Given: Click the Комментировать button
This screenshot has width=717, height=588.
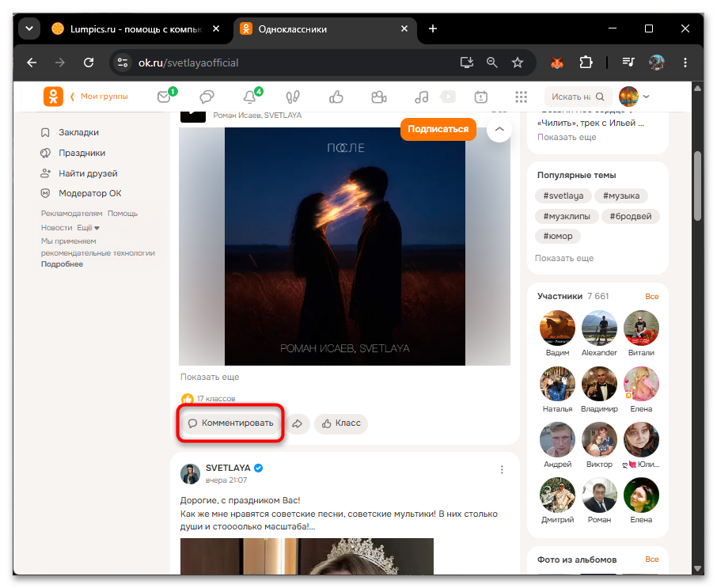Looking at the screenshot, I should click(230, 423).
